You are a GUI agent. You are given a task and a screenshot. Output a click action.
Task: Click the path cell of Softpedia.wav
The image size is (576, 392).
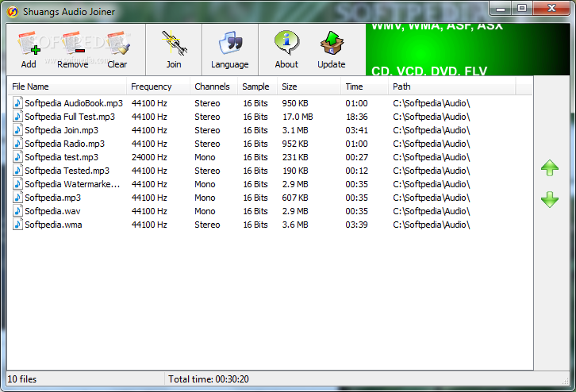click(x=432, y=211)
